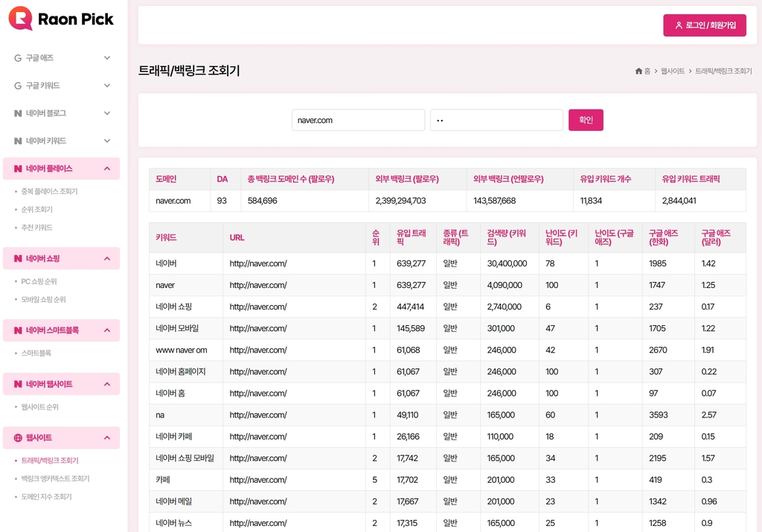Collapse the 웹사이트 section chevron

tap(107, 438)
